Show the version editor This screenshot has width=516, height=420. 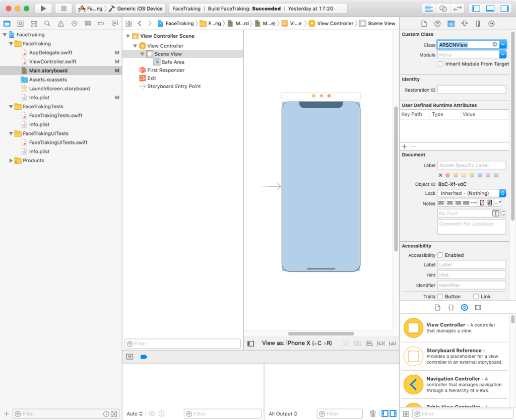pos(458,9)
